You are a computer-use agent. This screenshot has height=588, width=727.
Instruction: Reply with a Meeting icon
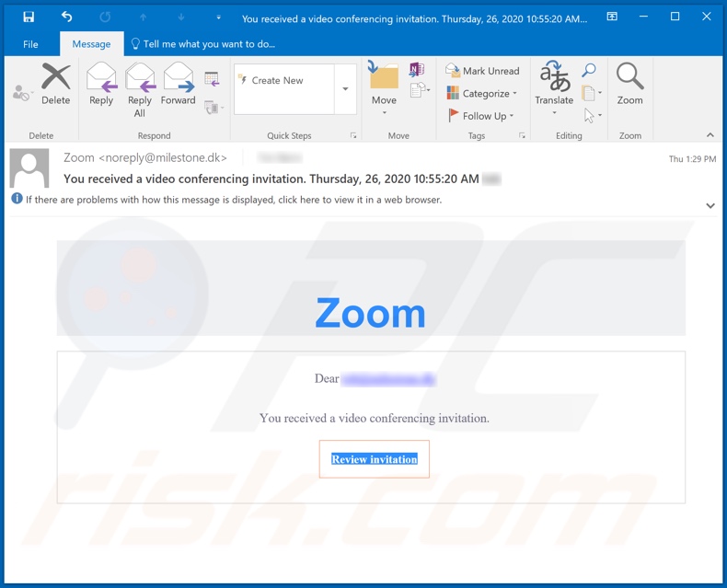pos(212,78)
